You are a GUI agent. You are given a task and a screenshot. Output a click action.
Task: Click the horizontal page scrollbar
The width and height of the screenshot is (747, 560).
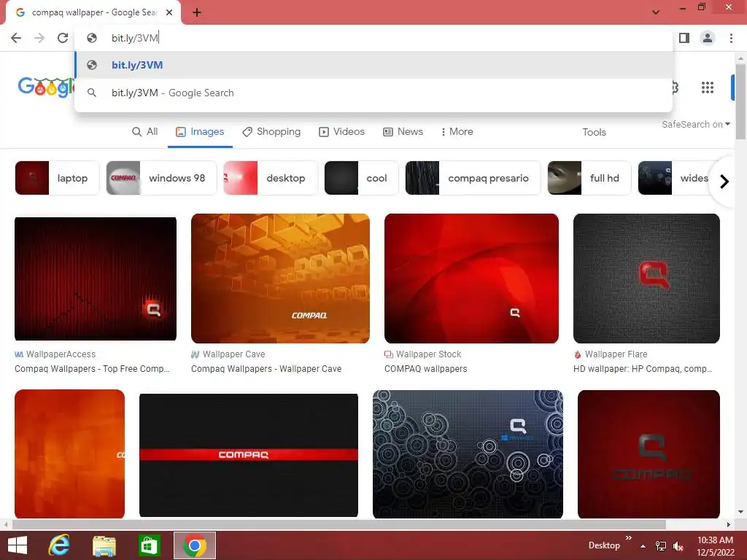(339, 525)
